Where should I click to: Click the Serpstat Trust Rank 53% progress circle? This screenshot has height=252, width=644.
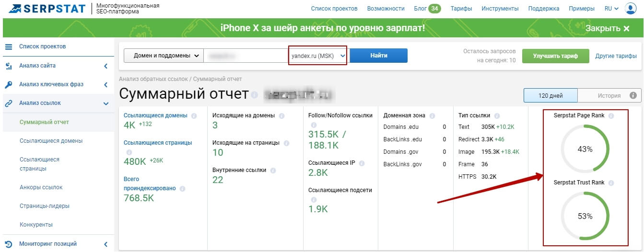click(585, 216)
